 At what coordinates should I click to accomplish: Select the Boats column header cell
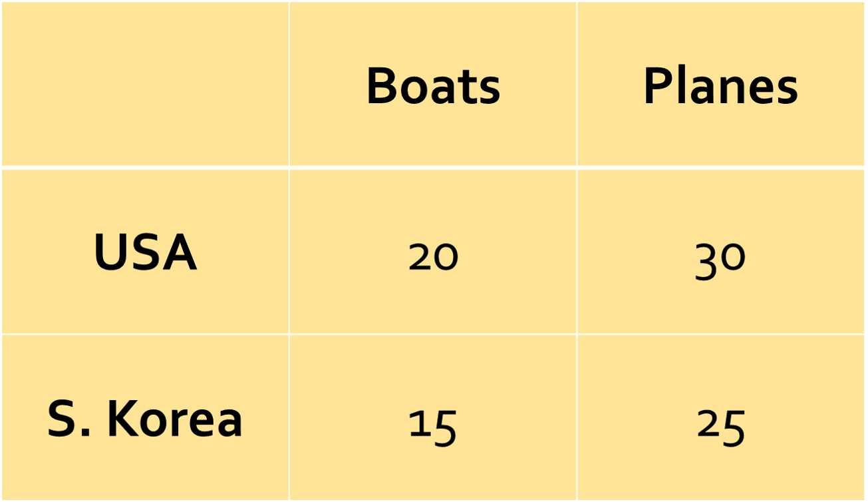(433, 84)
